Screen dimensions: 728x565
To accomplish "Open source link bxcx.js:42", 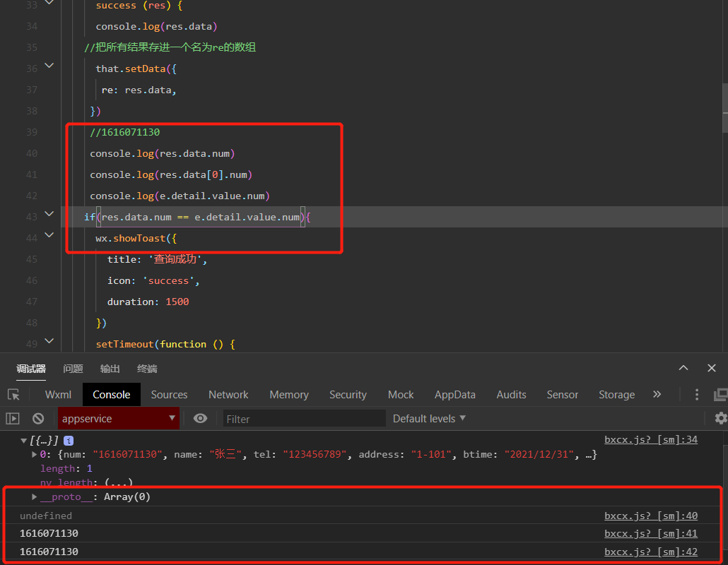I will click(651, 552).
